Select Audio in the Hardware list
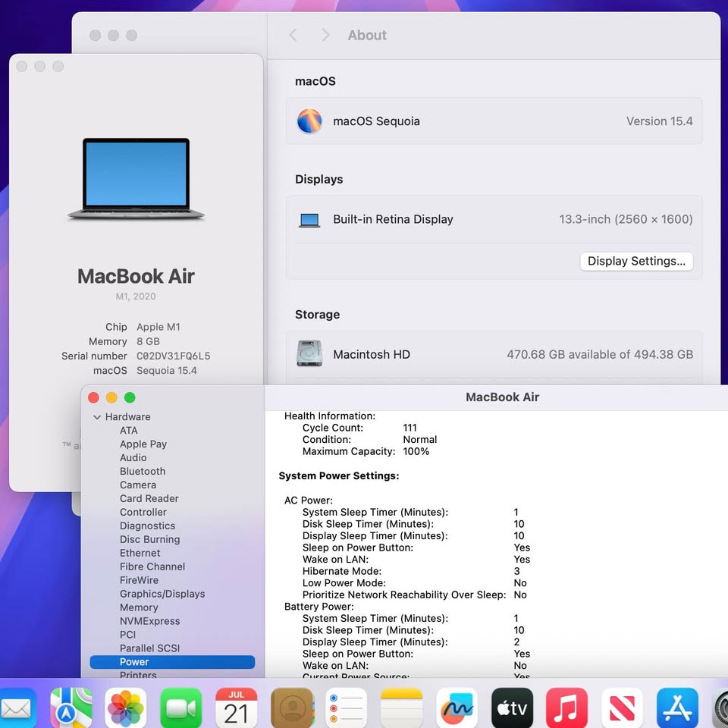Screen dimensions: 728x728 (133, 458)
